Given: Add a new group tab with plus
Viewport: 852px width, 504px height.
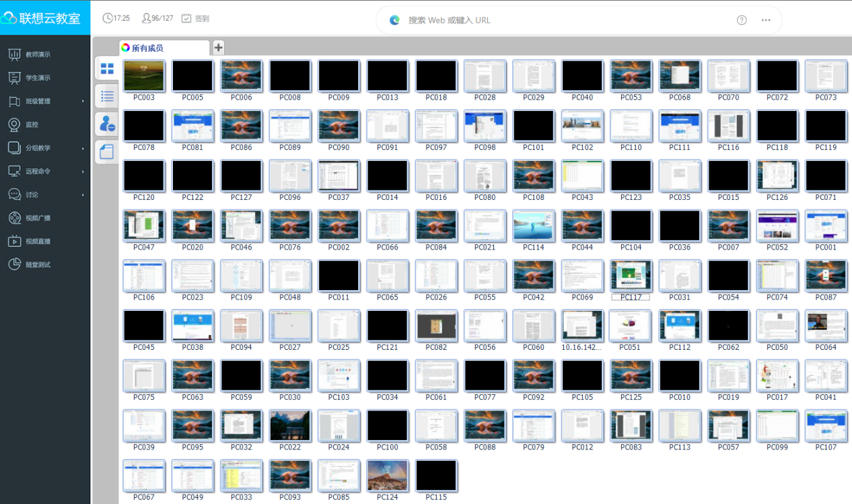Looking at the screenshot, I should (219, 47).
